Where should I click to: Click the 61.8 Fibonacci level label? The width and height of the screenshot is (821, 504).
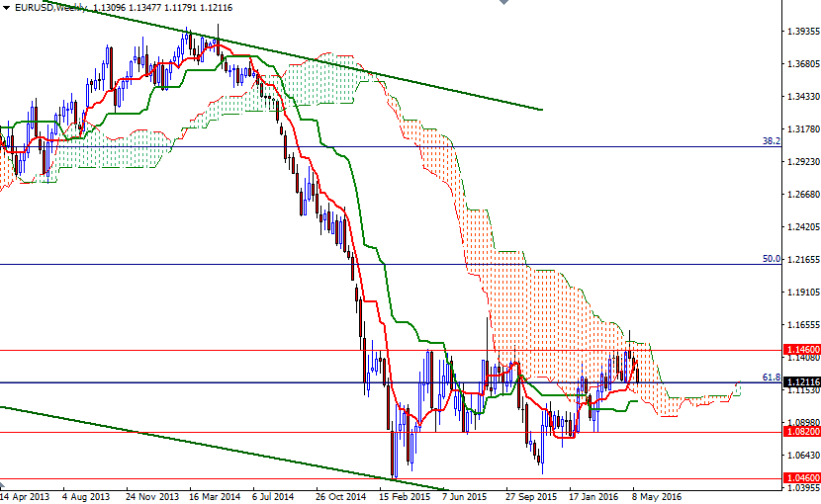tap(772, 377)
